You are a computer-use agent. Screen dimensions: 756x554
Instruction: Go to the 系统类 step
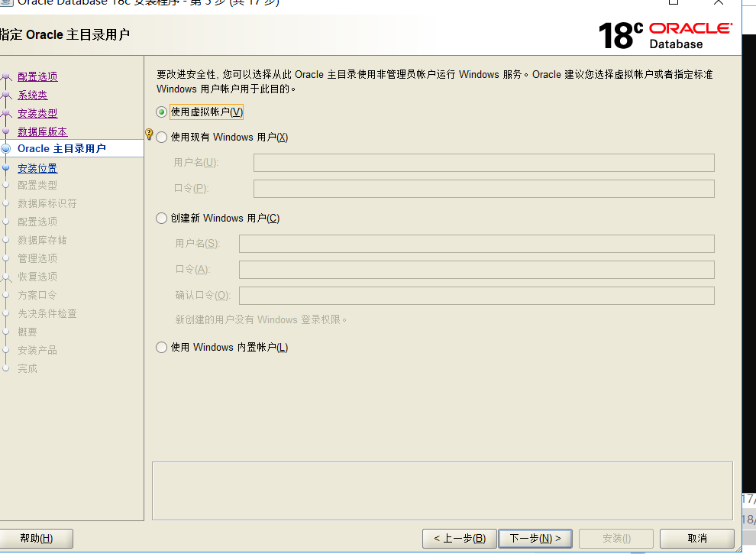[x=31, y=94]
